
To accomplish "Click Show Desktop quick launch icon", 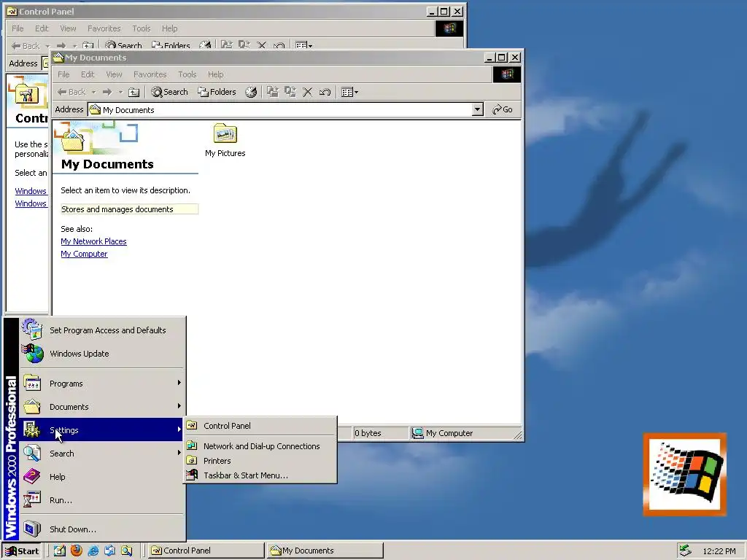I will click(60, 551).
